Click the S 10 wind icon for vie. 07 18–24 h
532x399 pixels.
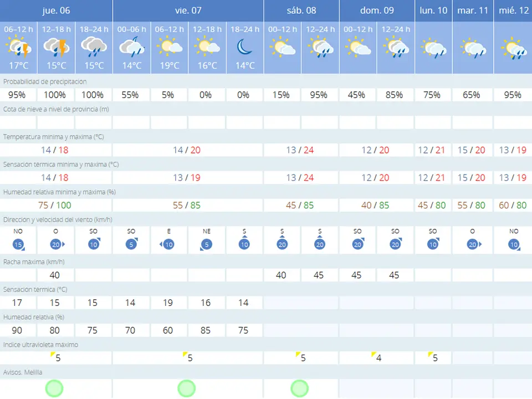click(x=244, y=243)
